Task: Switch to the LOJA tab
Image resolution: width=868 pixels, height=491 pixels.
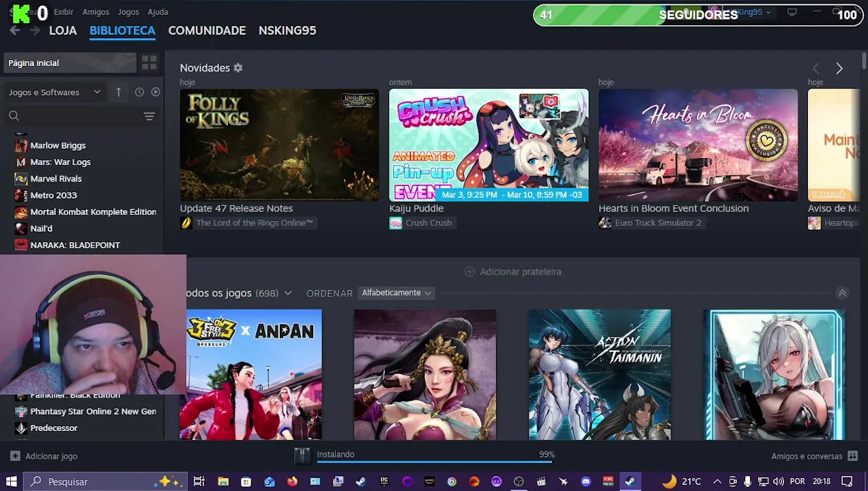Action: click(x=63, y=31)
